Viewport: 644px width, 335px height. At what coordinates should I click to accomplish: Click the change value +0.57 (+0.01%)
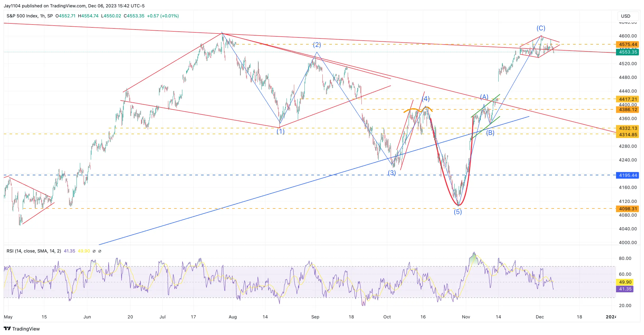163,16
